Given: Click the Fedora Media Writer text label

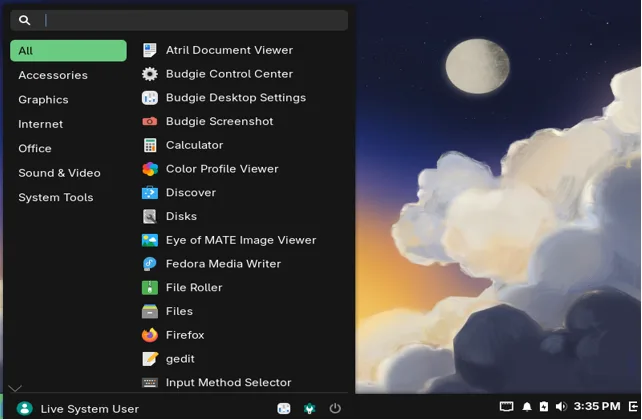Looking at the screenshot, I should click(x=223, y=264).
